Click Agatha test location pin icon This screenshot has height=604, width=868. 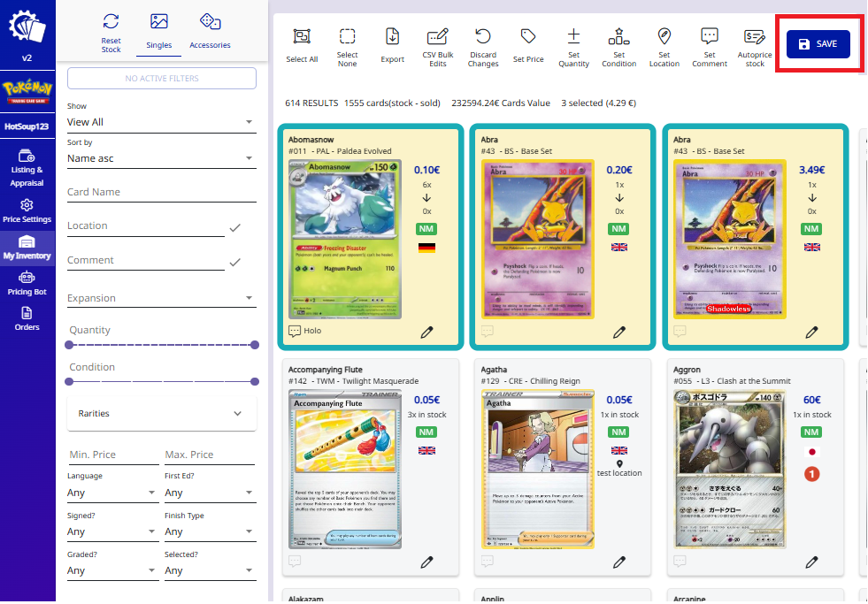[x=619, y=463]
